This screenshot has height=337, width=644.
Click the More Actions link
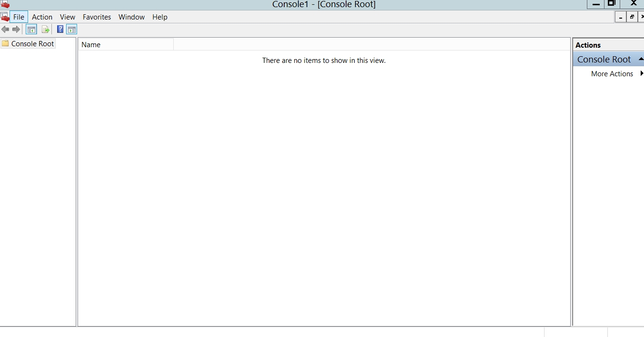(612, 74)
